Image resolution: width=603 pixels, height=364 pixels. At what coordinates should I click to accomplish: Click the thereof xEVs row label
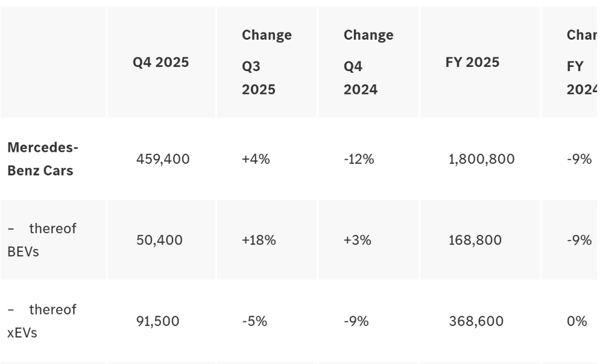coord(42,321)
